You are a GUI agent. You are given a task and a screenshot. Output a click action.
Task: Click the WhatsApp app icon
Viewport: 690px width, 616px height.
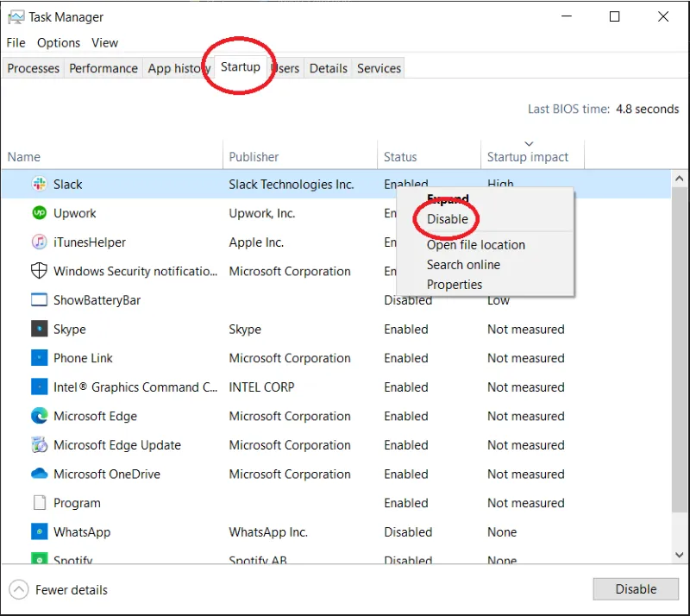tap(39, 531)
